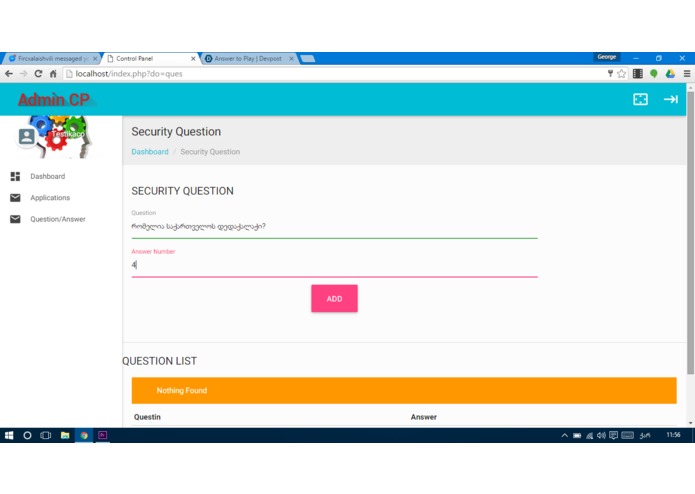Open a new browser tab
Screen dimensions: 695x494
[308, 58]
